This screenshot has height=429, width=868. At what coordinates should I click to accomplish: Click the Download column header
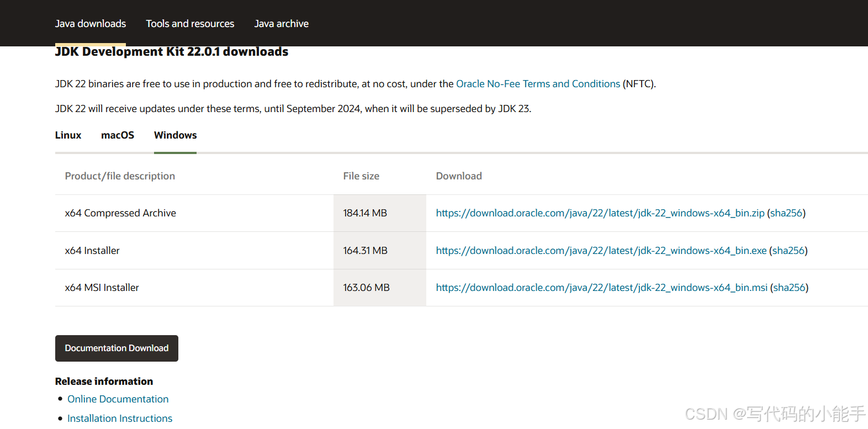click(459, 176)
